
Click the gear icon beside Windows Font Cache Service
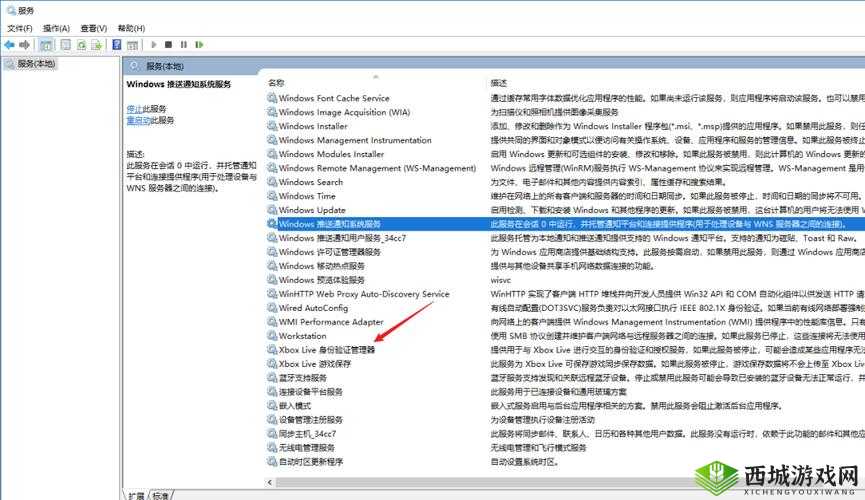[272, 98]
